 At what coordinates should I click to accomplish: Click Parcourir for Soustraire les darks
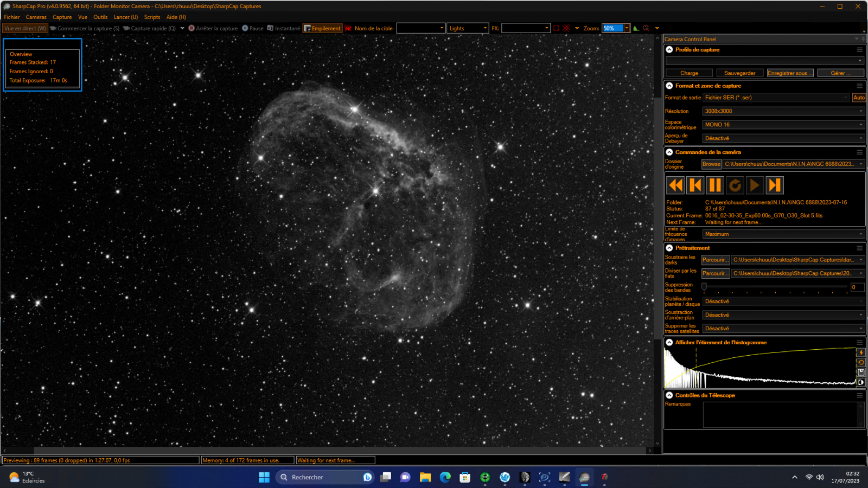(716, 260)
